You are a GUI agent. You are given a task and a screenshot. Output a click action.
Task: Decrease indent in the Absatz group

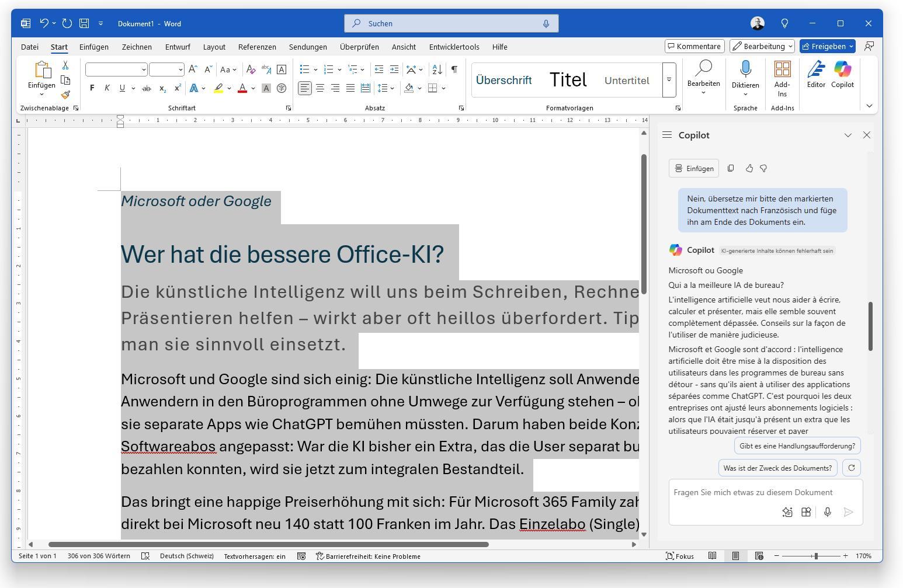tap(379, 69)
